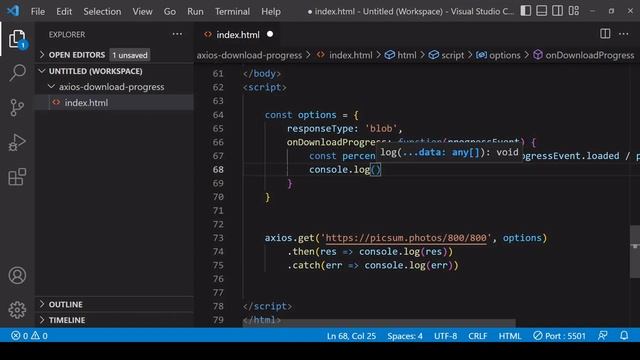Click the Ln 68, Col 25 status item
The height and width of the screenshot is (360, 640).
(351, 336)
